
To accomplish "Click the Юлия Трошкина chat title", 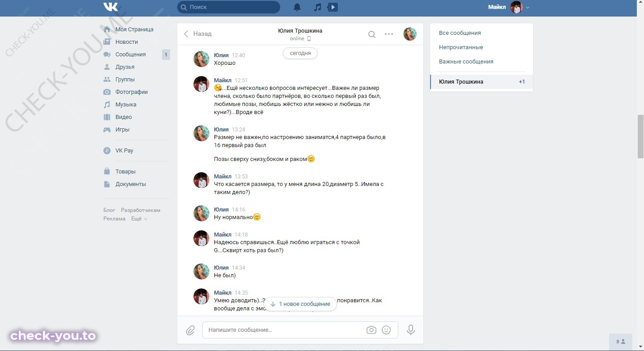I will click(300, 31).
